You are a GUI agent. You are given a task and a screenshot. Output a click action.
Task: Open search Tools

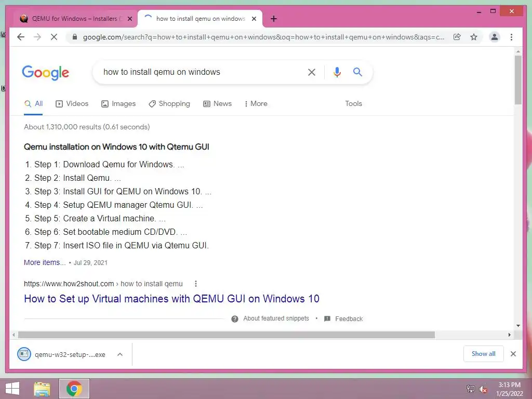[x=353, y=104]
